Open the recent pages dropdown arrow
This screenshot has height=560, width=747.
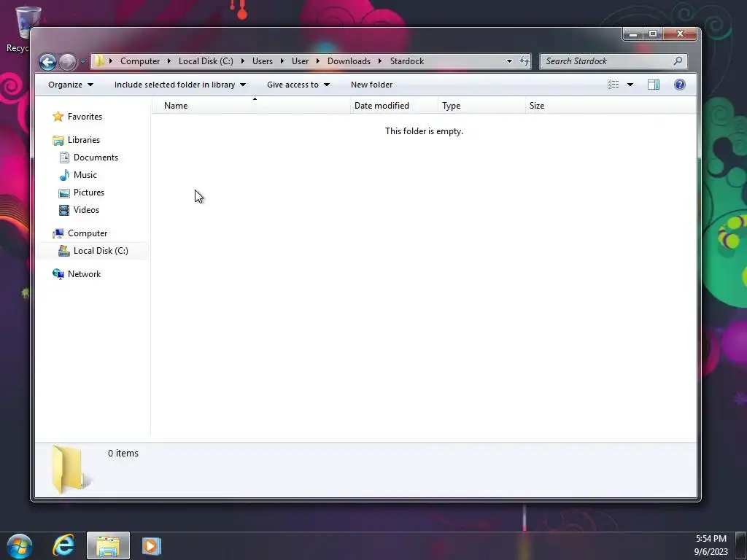(82, 61)
